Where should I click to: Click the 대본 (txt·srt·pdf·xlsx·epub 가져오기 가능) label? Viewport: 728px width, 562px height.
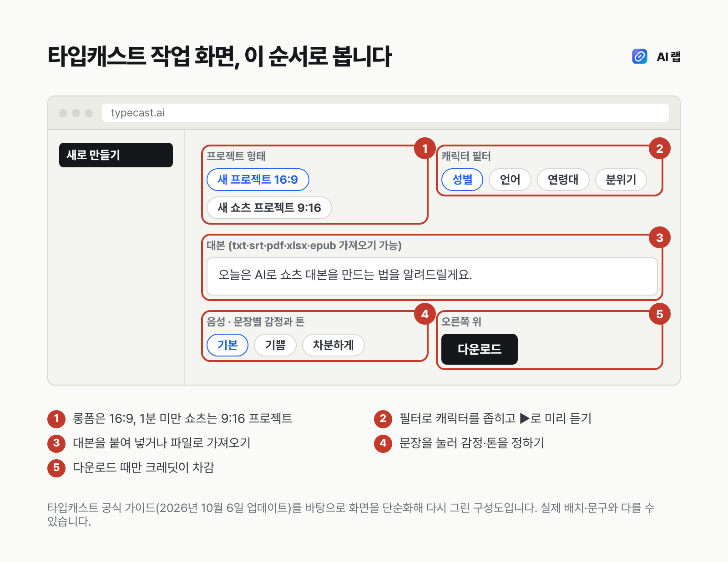coord(304,246)
